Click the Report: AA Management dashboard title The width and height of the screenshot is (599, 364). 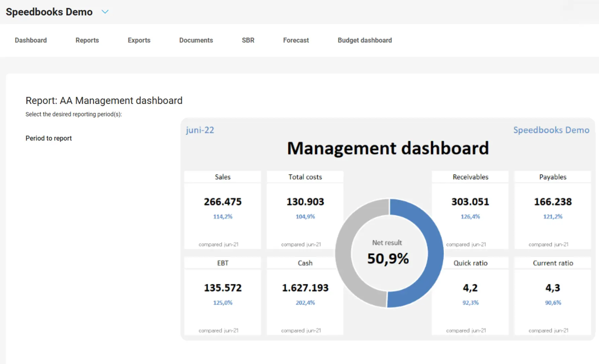coord(104,100)
